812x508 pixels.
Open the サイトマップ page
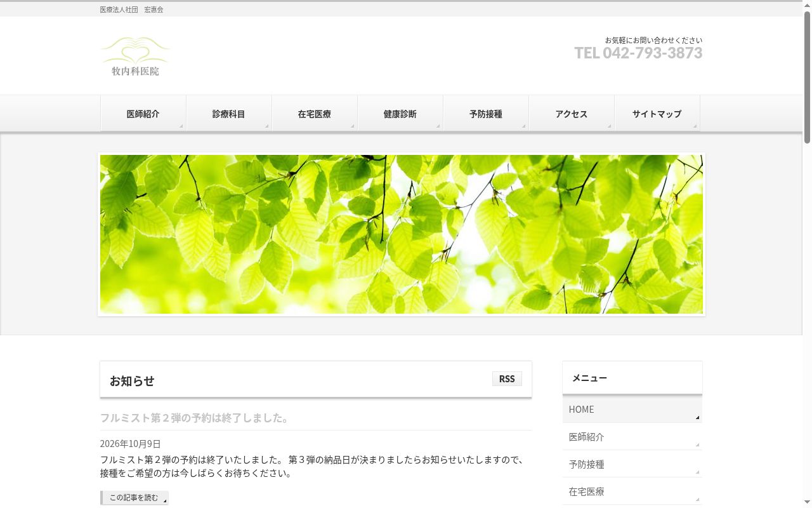(x=657, y=114)
